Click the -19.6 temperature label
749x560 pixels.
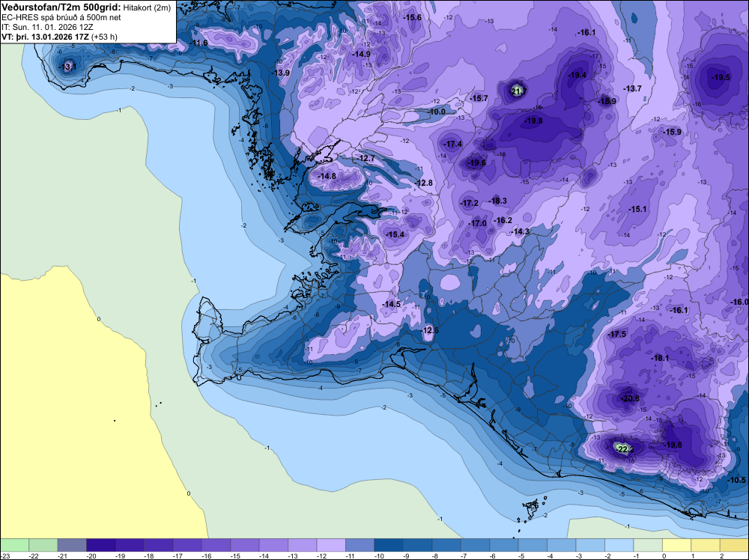[x=476, y=162]
